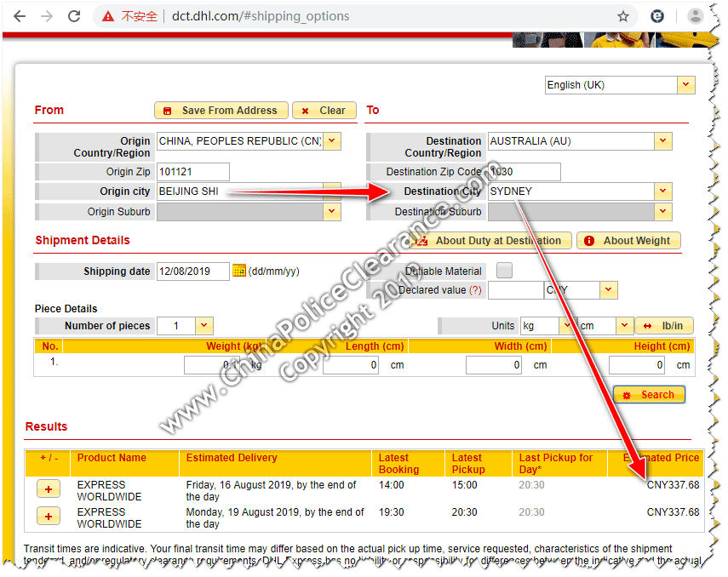728x577 pixels.
Task: Open About Weight info
Action: [x=628, y=241]
